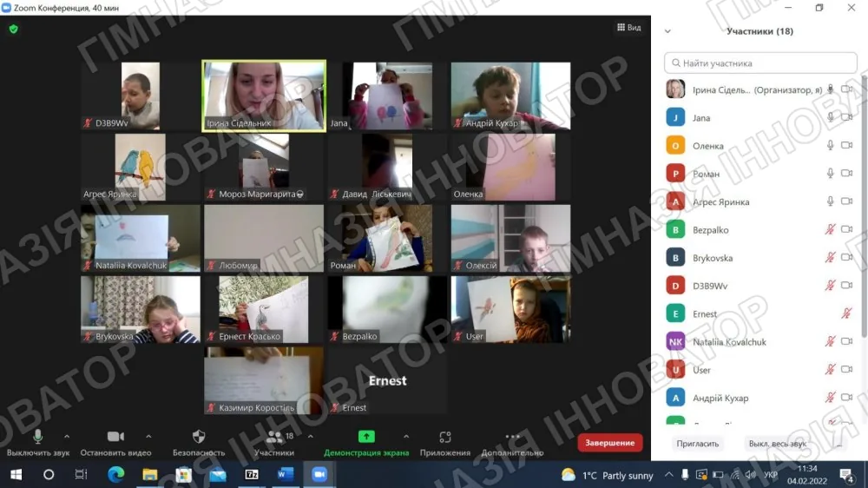
Task: Collapse the participants panel with the chevron
Action: click(667, 31)
